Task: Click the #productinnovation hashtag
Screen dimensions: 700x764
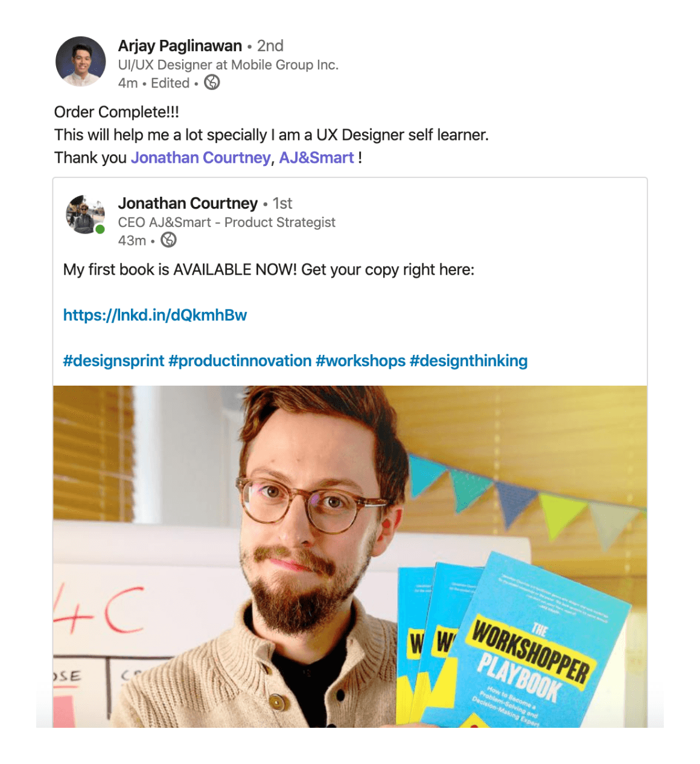Action: tap(240, 361)
